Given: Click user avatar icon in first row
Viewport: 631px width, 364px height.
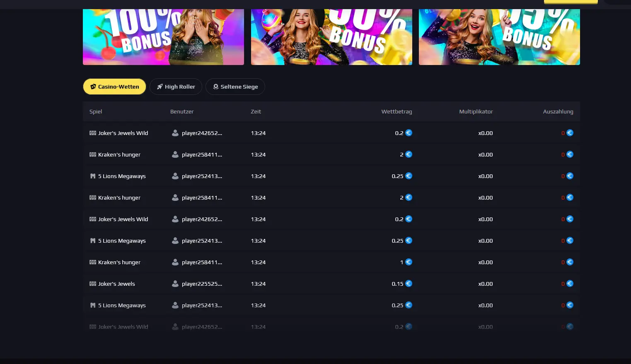Looking at the screenshot, I should [x=175, y=133].
